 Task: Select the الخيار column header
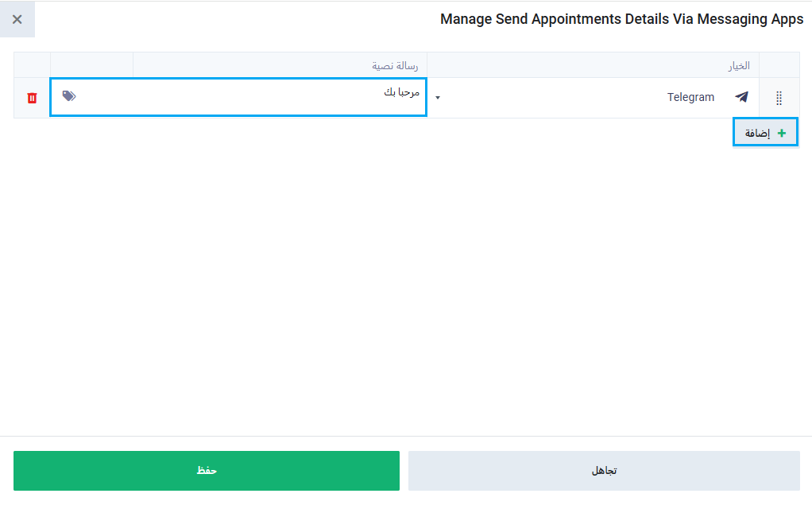[x=739, y=66]
